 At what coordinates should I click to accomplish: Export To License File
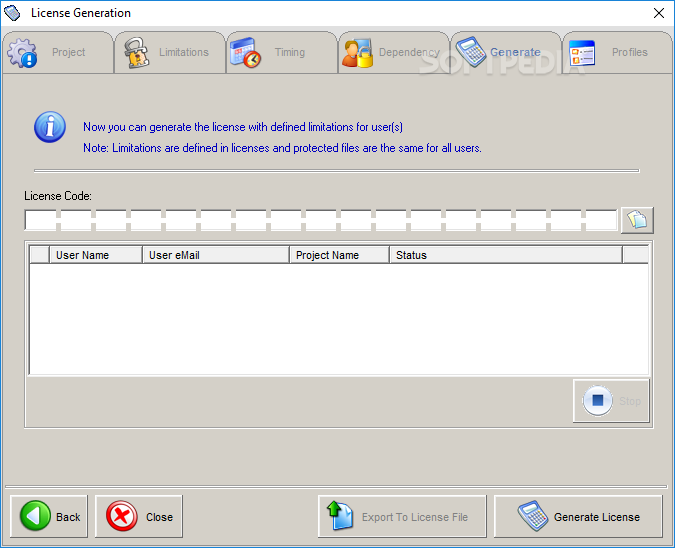(x=402, y=516)
